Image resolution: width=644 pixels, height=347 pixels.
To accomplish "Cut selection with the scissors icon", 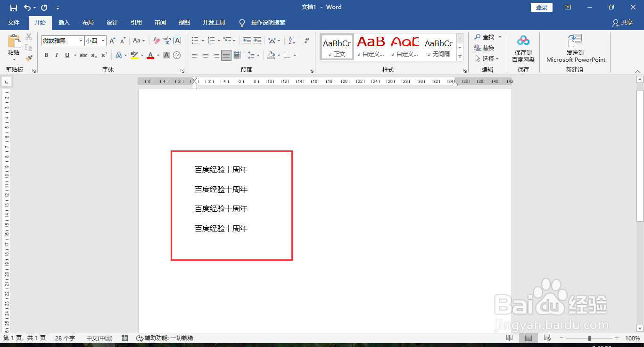I will (x=29, y=37).
